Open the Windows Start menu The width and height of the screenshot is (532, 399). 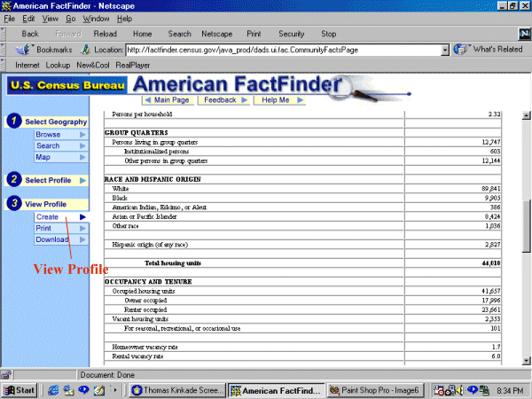tap(20, 390)
